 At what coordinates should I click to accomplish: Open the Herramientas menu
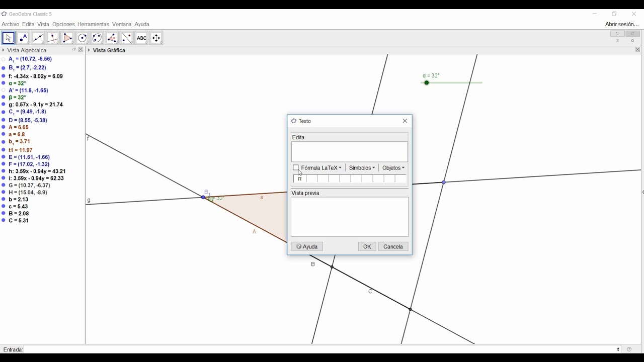coord(93,24)
